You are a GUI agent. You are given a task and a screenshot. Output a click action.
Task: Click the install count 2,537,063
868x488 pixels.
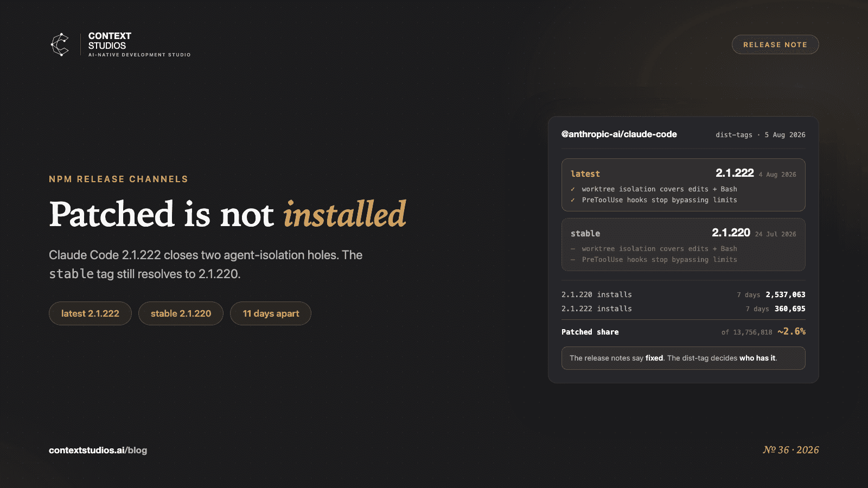[x=786, y=294]
